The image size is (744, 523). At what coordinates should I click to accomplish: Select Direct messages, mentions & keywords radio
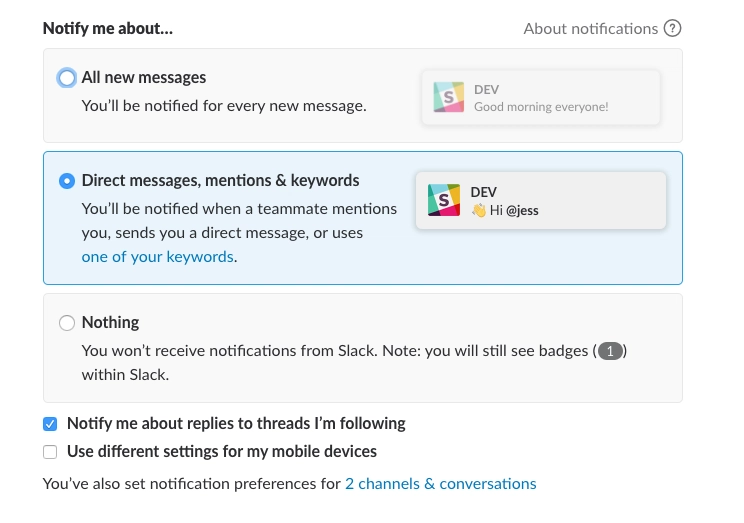click(67, 181)
